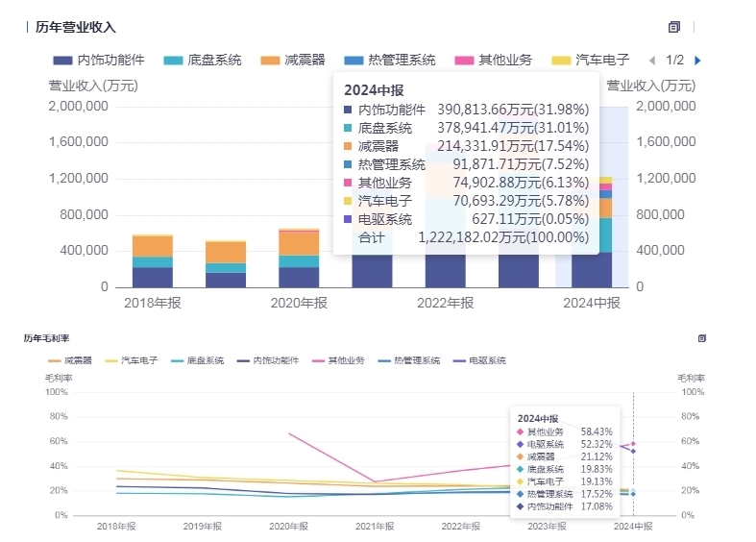Click 2024中报 marker on 其他业务 line
The width and height of the screenshot is (756, 542).
pyautogui.click(x=633, y=444)
